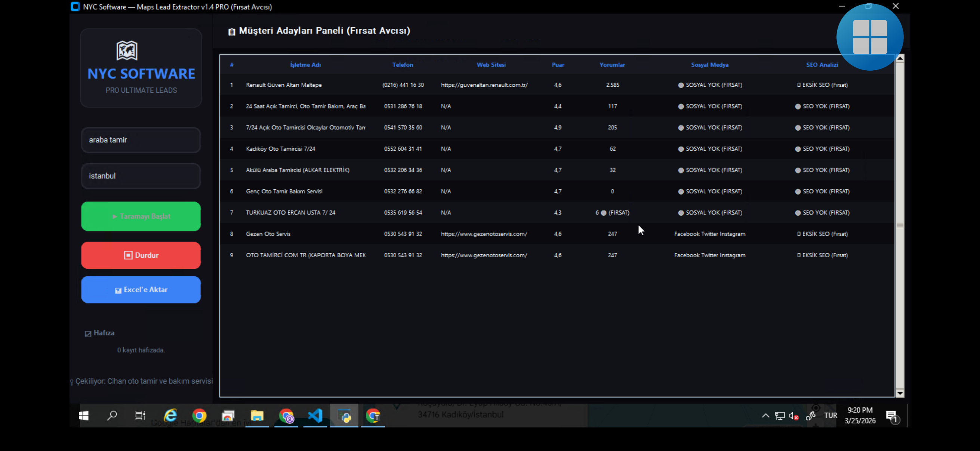Viewport: 980px width, 451px height.
Task: Sort by the İşletme Adı column header
Action: (305, 65)
